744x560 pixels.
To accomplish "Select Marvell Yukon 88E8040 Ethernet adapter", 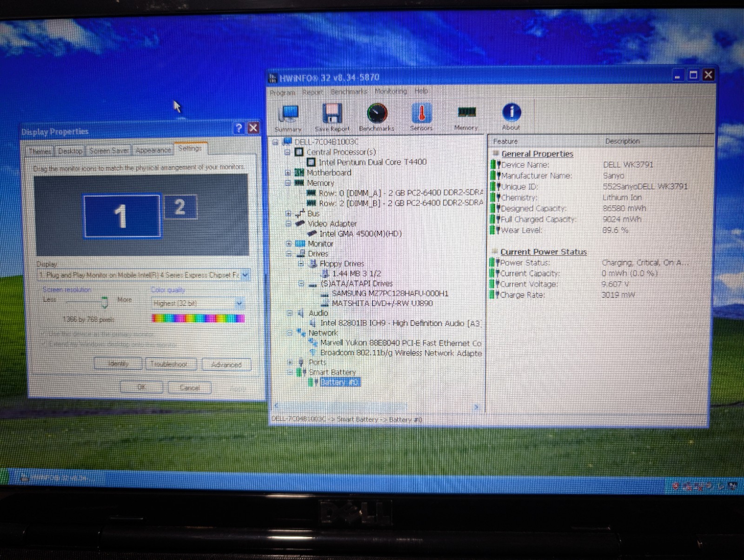I will coord(401,343).
